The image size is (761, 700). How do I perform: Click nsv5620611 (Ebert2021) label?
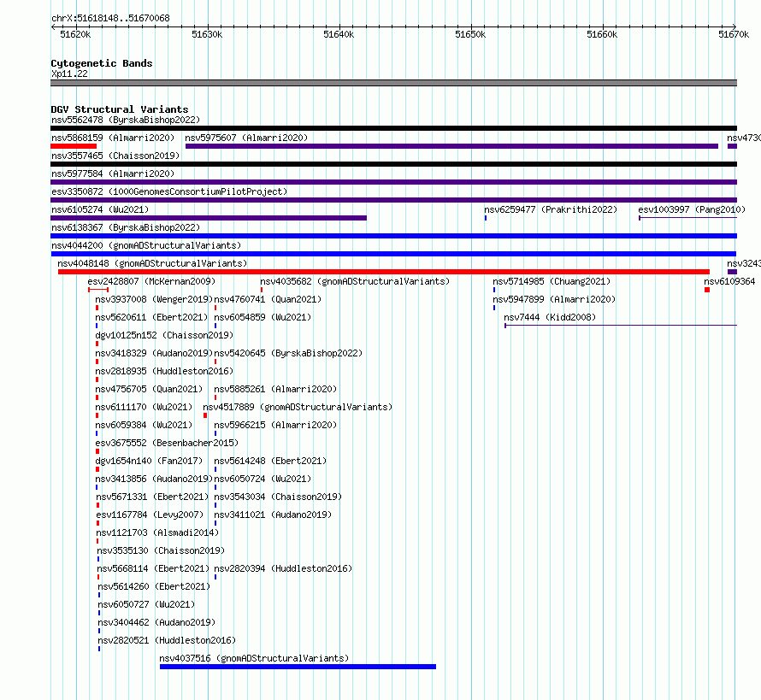(151, 317)
